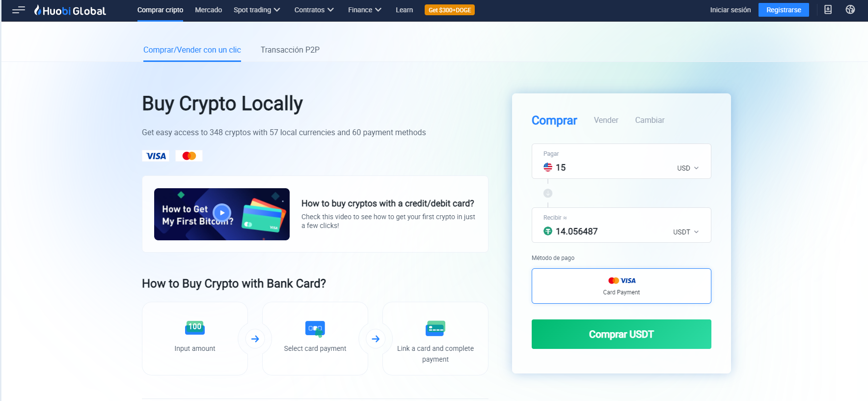Open the Mercado menu item
Image resolution: width=868 pixels, height=401 pixels.
pos(208,10)
